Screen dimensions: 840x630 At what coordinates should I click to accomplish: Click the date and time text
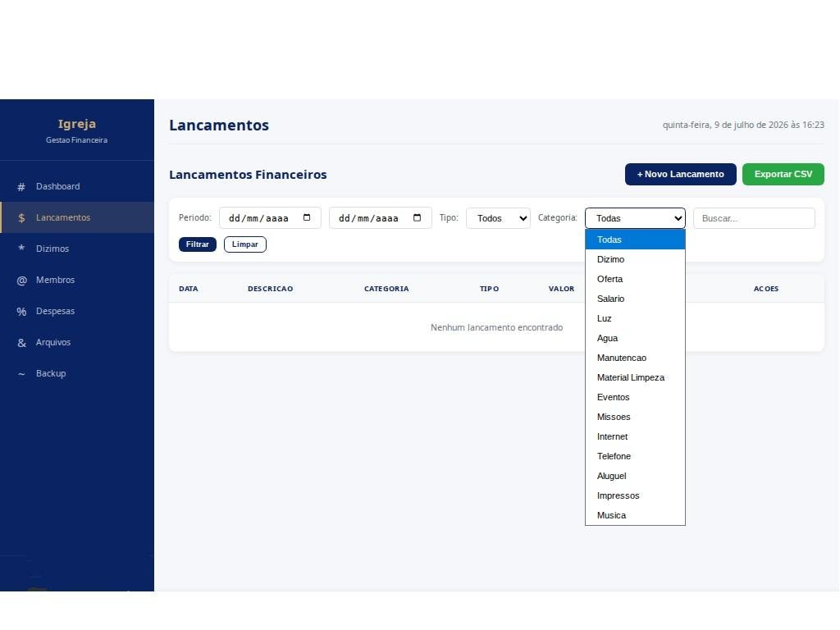(743, 125)
